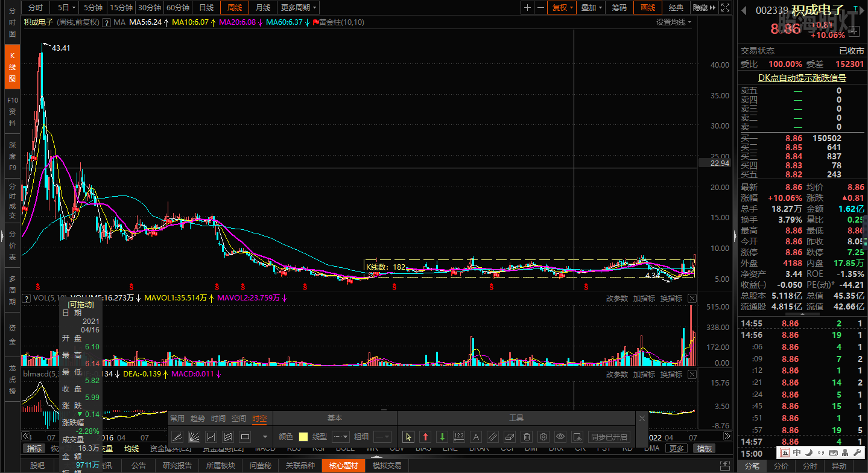The height and width of the screenshot is (473, 868).
Task: Choose the arrow pointer select tool
Action: pos(408,437)
